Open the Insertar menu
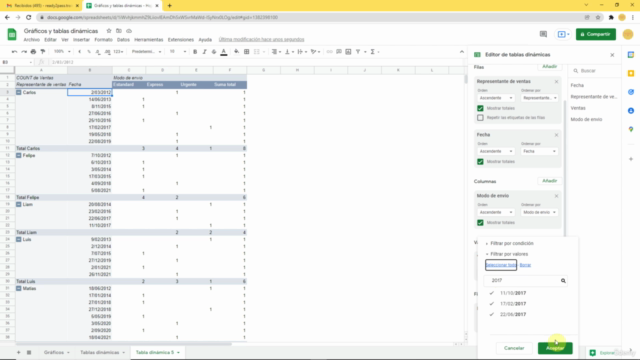Image resolution: width=640 pixels, height=360 pixels. (81, 40)
